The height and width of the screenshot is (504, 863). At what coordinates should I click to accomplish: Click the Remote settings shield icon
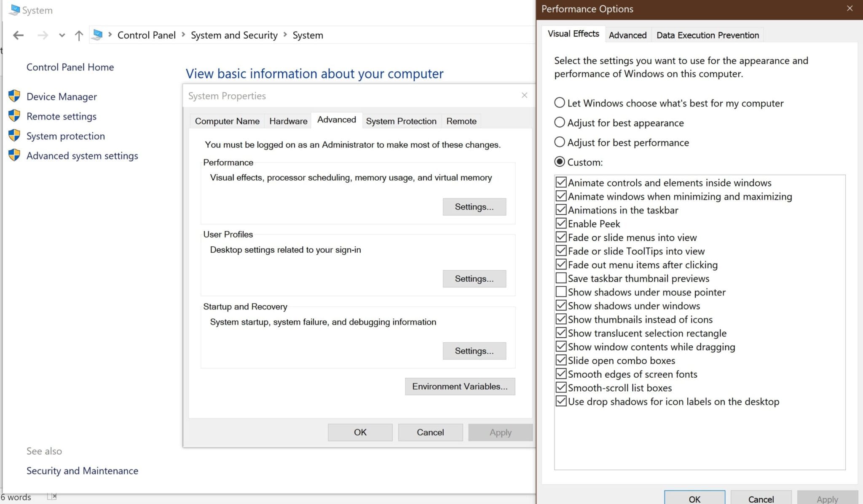(x=14, y=116)
